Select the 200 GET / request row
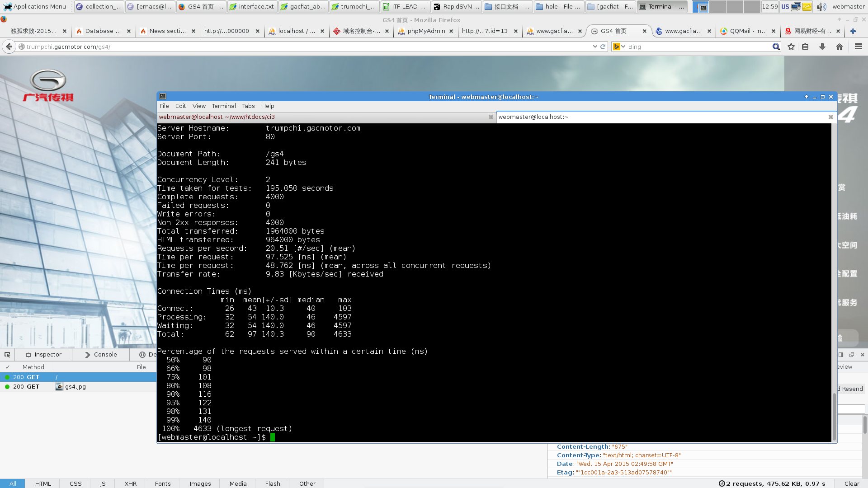 (x=78, y=377)
